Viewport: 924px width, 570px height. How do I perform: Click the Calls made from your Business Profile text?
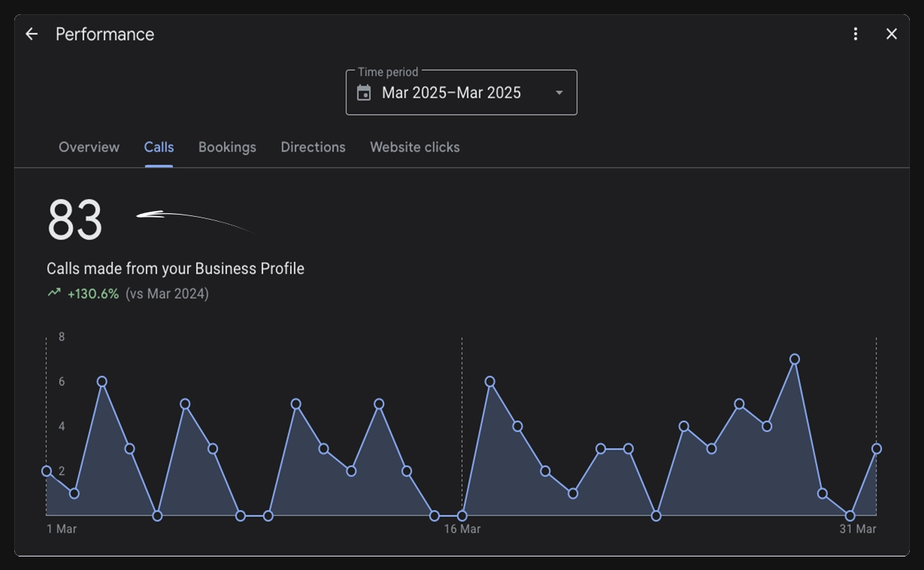click(x=176, y=269)
